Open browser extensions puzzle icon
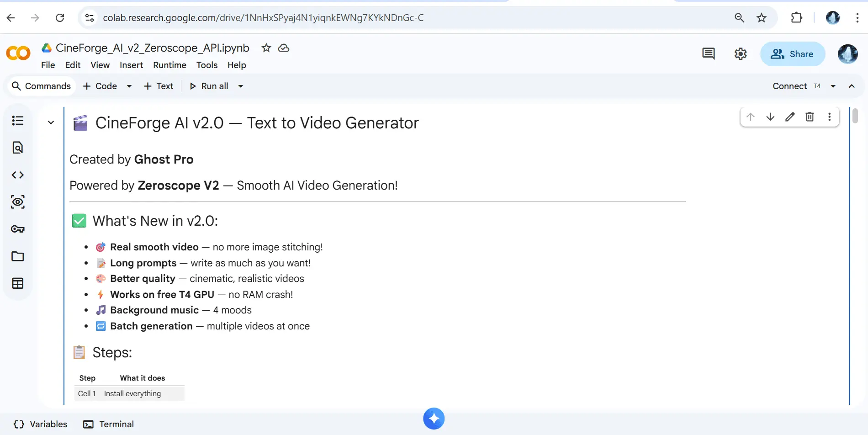 point(797,18)
